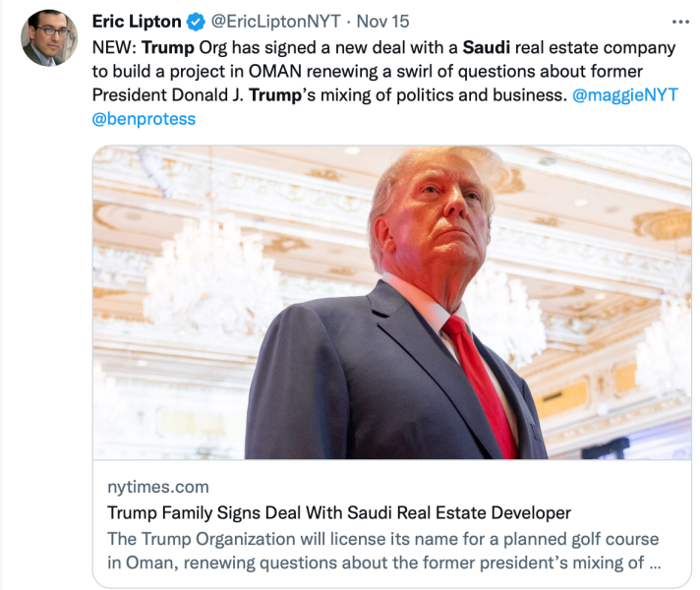The height and width of the screenshot is (590, 700).
Task: Open the article preview photo
Action: point(391,303)
